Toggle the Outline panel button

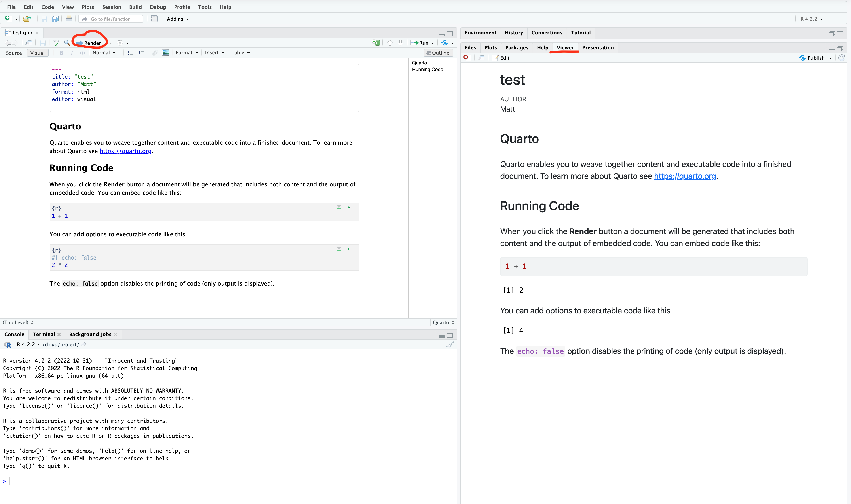[x=438, y=53]
